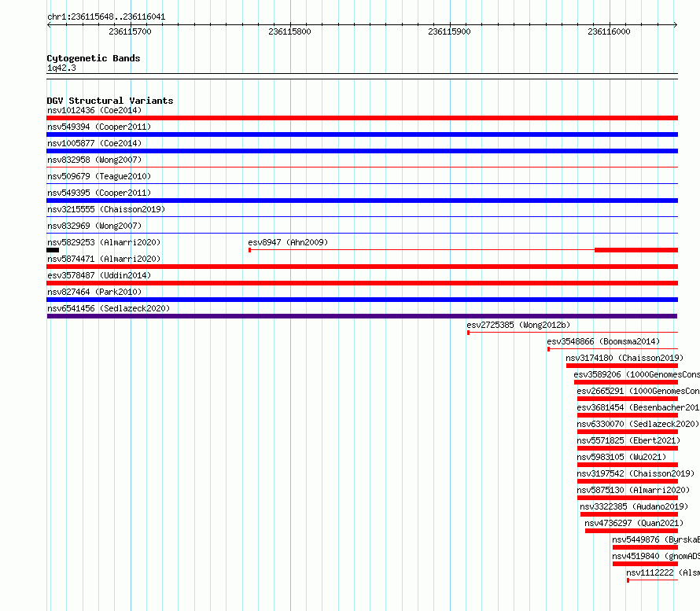The width and height of the screenshot is (700, 611).
Task: Click the blue bar under nsv1005877
Action: pos(362,151)
